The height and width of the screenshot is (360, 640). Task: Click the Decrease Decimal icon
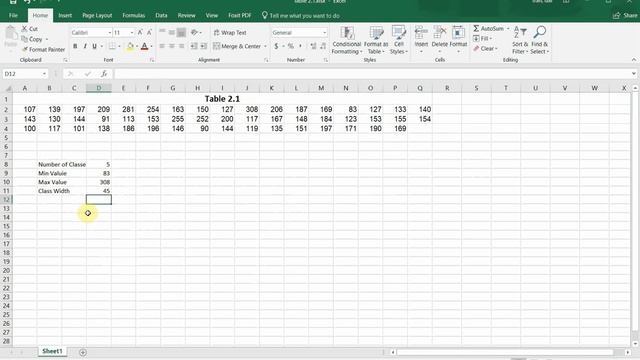(x=323, y=46)
